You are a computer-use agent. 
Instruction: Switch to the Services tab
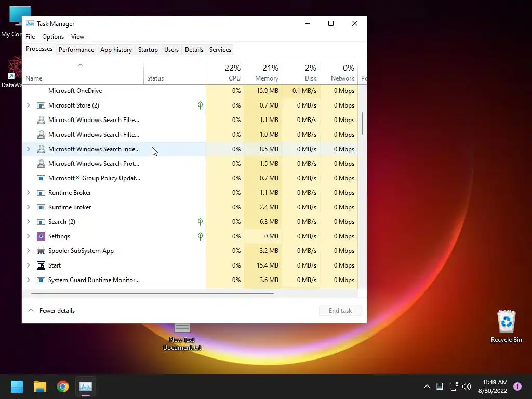pos(220,50)
